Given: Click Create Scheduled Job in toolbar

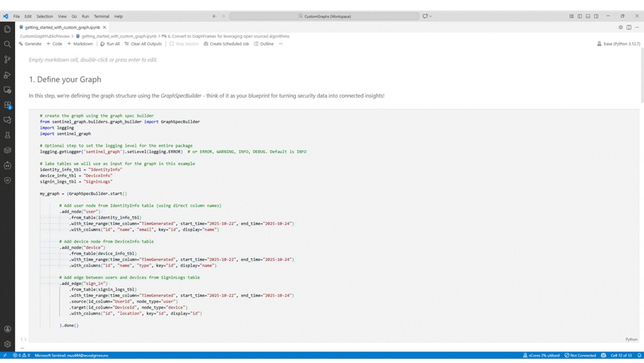Looking at the screenshot, I should tap(226, 44).
